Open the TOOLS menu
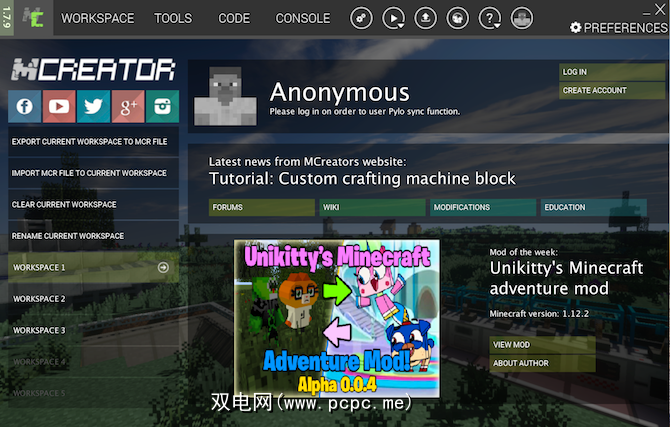 click(173, 18)
